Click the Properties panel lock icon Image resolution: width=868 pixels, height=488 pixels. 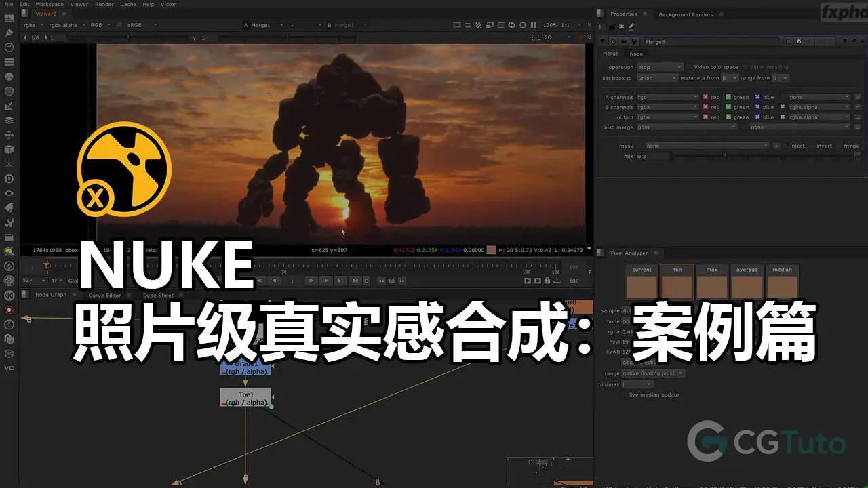tap(612, 26)
